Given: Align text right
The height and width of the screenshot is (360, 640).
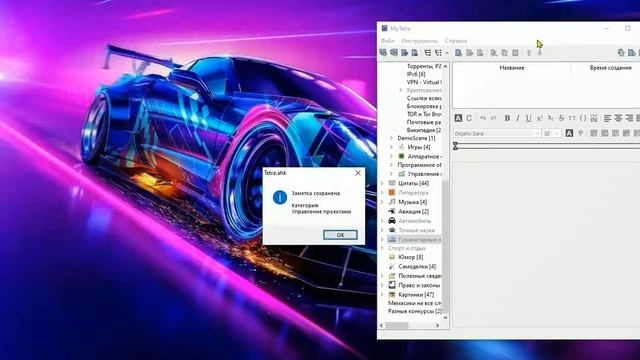Looking at the screenshot, I should coord(629,118).
